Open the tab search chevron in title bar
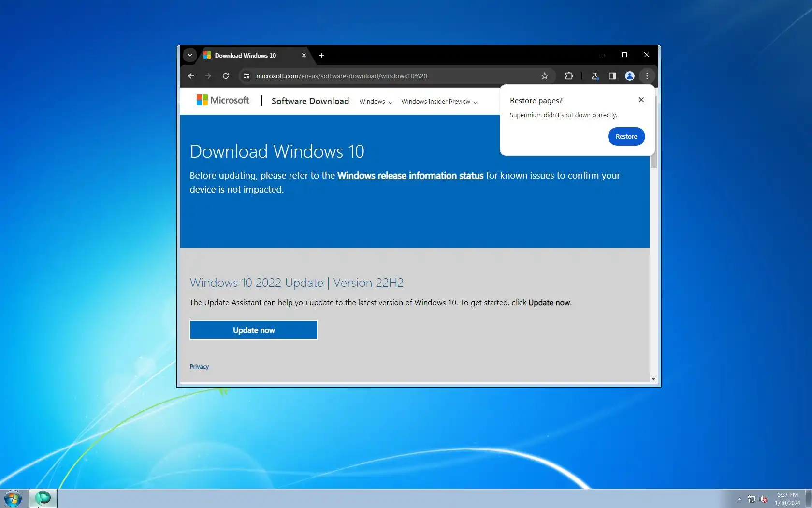 (190, 55)
